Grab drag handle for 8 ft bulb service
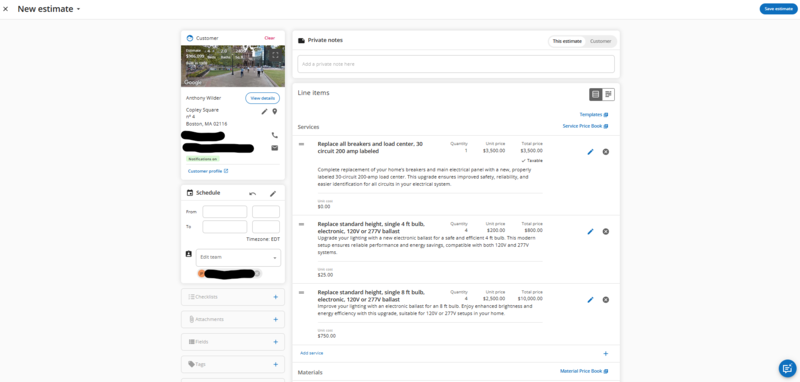The image size is (800, 382). 302,292
